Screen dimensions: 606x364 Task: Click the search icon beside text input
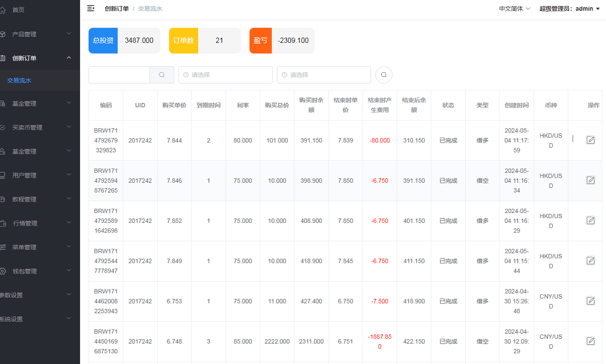tap(162, 75)
